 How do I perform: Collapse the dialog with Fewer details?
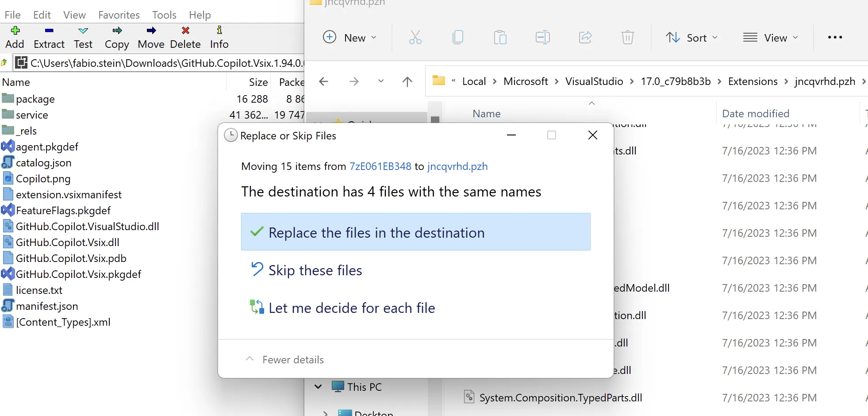click(284, 359)
